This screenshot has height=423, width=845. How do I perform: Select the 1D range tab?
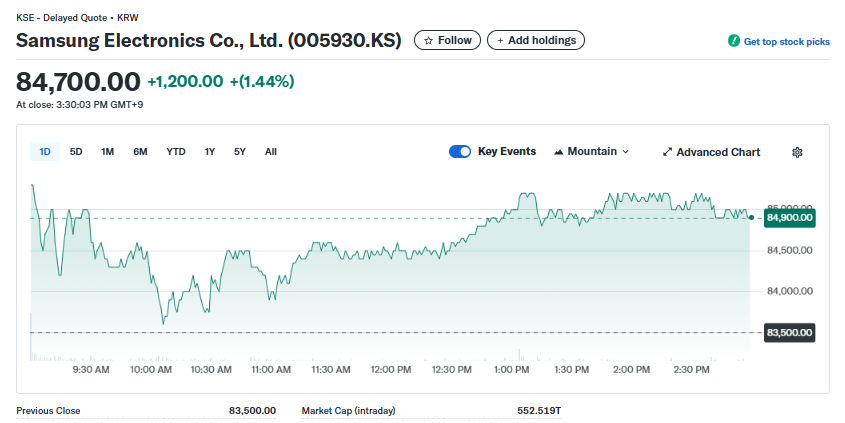coord(45,152)
